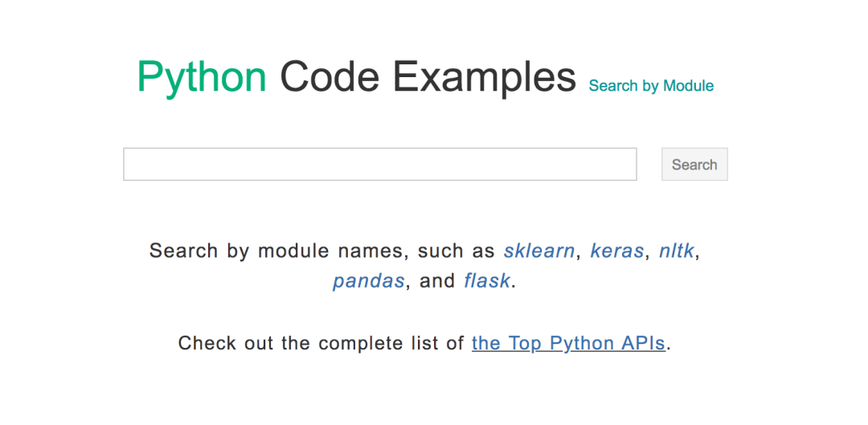The image size is (868, 425).
Task: Go to the nltk module examples
Action: (x=676, y=251)
